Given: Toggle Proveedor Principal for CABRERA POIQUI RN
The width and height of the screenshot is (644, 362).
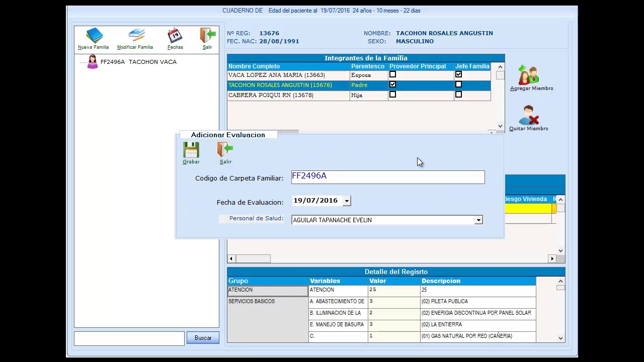Looking at the screenshot, I should (393, 95).
